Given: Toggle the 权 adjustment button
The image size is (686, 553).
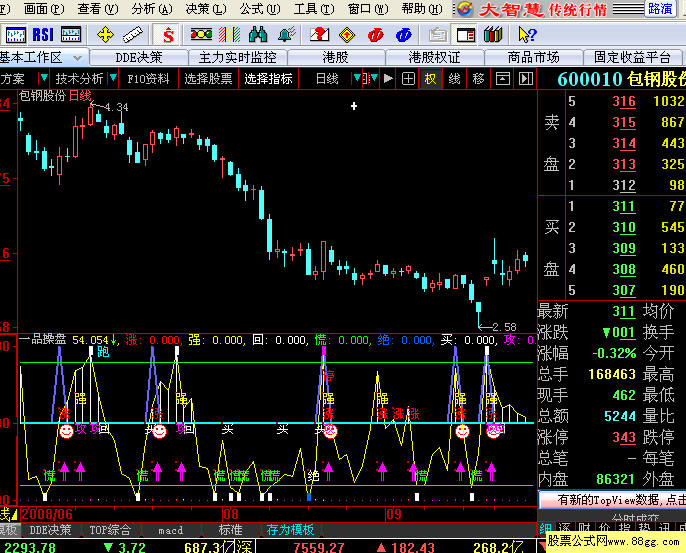Looking at the screenshot, I should (x=430, y=79).
